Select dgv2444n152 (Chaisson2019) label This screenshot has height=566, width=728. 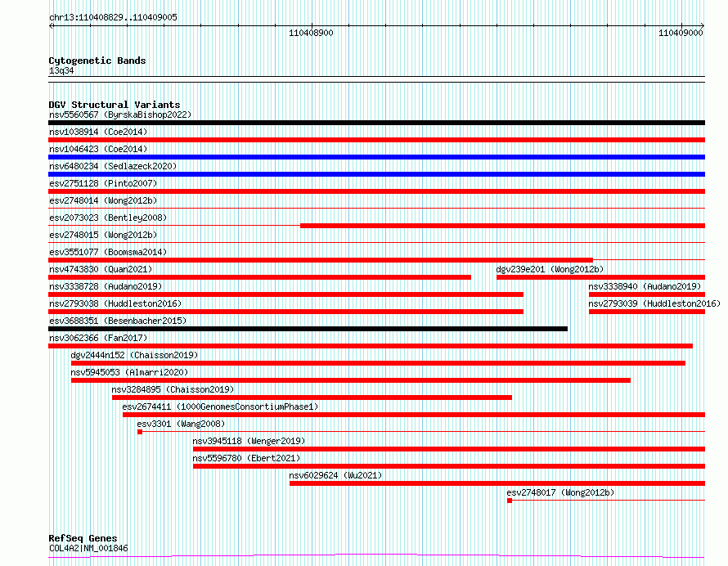[x=134, y=355]
